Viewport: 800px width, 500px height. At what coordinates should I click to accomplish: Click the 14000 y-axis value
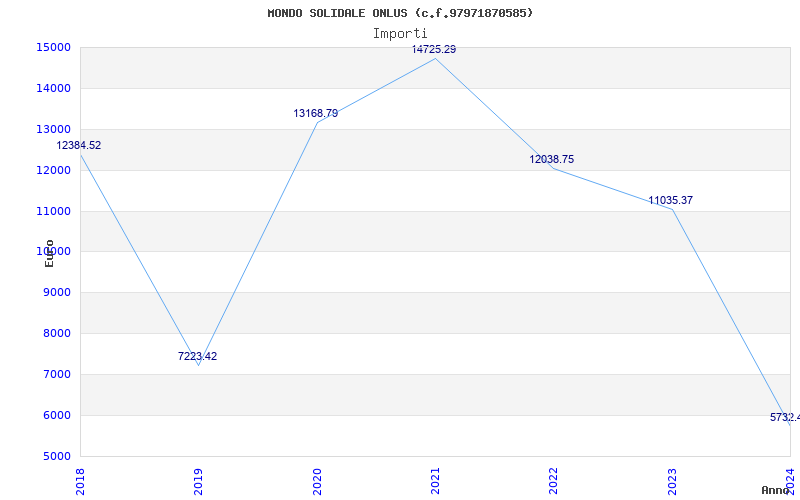[54, 88]
